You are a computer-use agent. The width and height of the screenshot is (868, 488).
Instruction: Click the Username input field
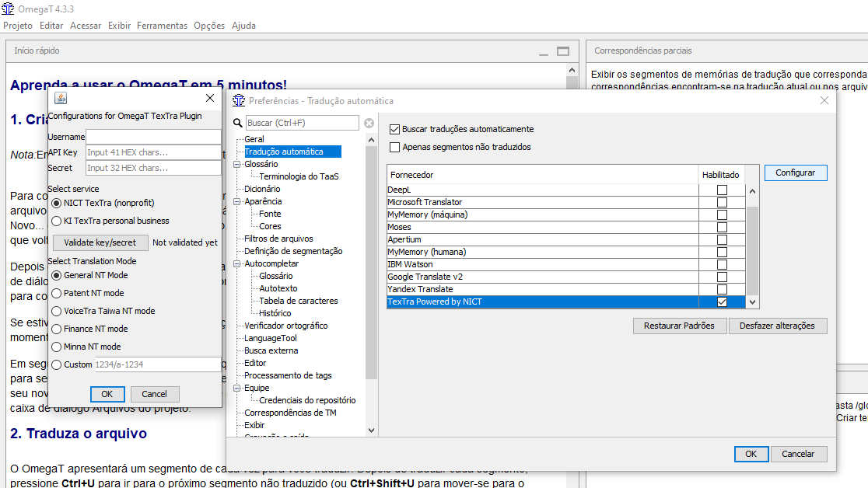153,137
